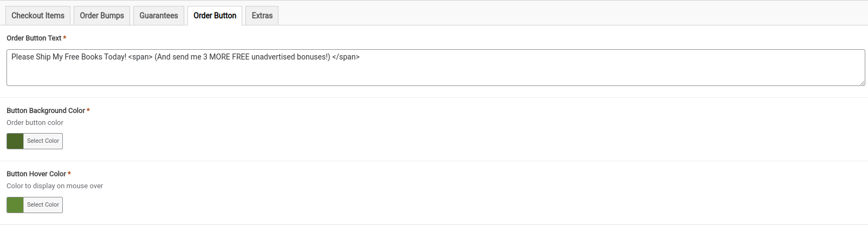Open the Extras tab

point(262,16)
